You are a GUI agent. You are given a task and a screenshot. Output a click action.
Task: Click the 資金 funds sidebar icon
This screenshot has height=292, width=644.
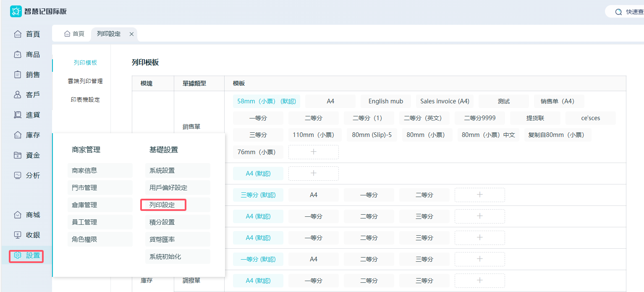pyautogui.click(x=18, y=155)
